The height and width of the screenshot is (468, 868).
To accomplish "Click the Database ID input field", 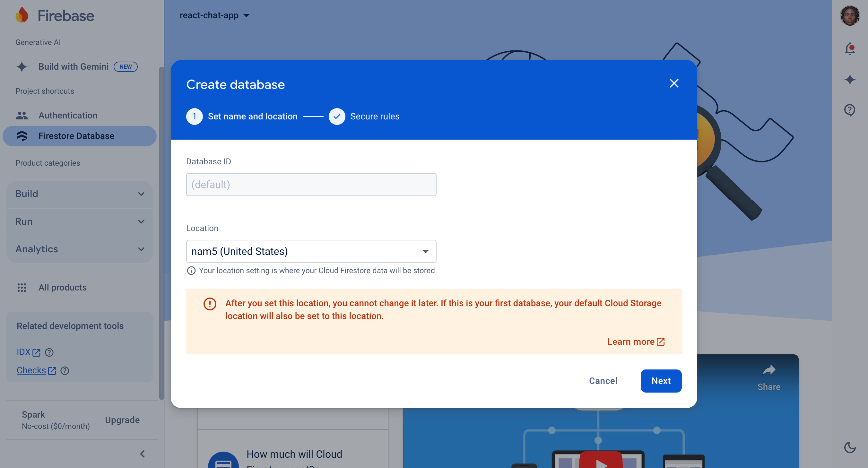I will pos(311,184).
